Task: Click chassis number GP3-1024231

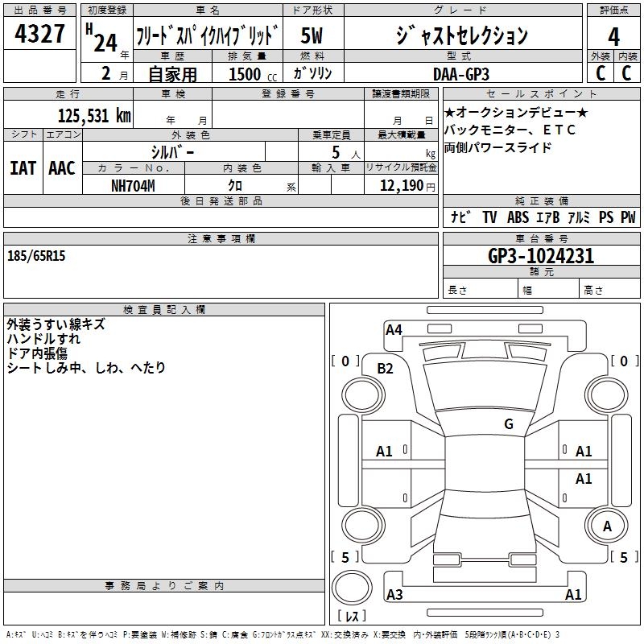Action: pyautogui.click(x=541, y=257)
